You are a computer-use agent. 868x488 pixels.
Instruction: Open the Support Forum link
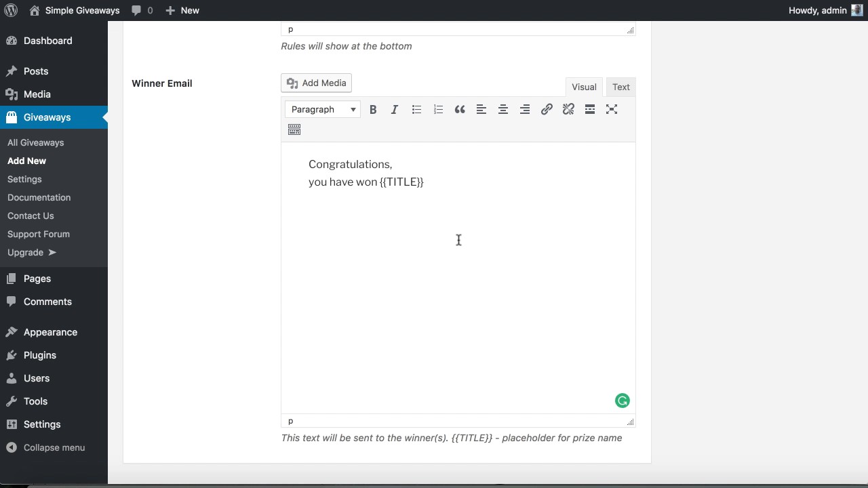point(38,234)
